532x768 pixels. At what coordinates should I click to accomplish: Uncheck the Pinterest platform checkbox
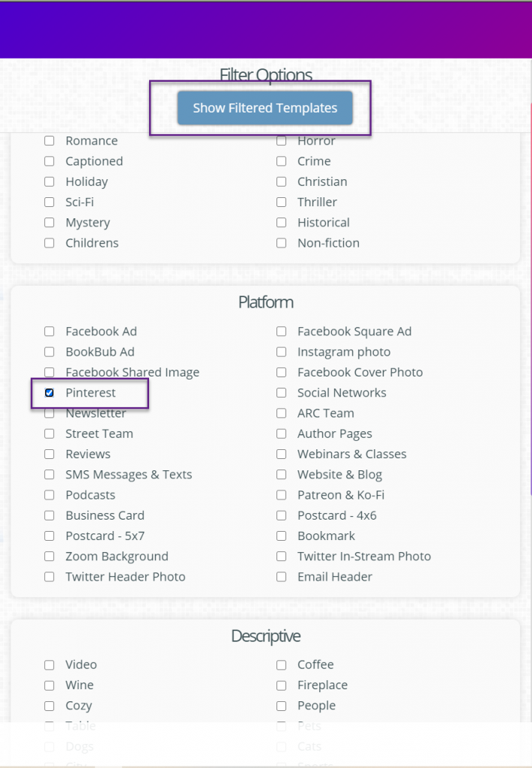(49, 392)
